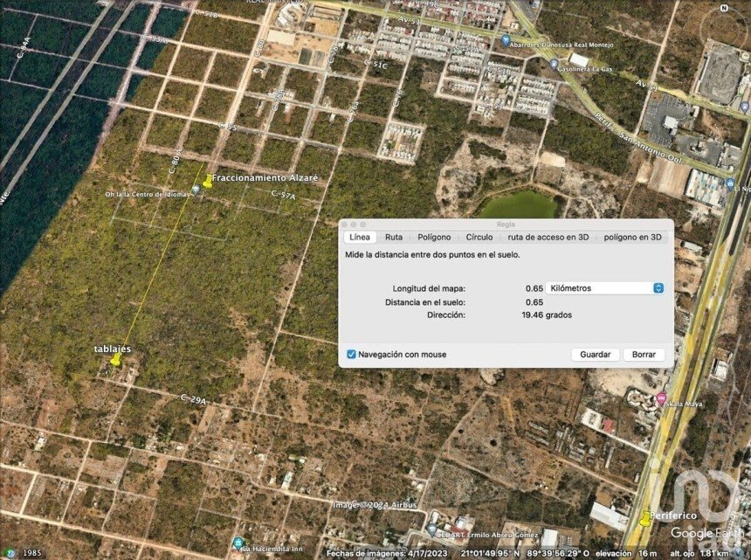Click the Dirección value 19.46 grados
Image resolution: width=751 pixels, height=560 pixels.
coord(547,315)
